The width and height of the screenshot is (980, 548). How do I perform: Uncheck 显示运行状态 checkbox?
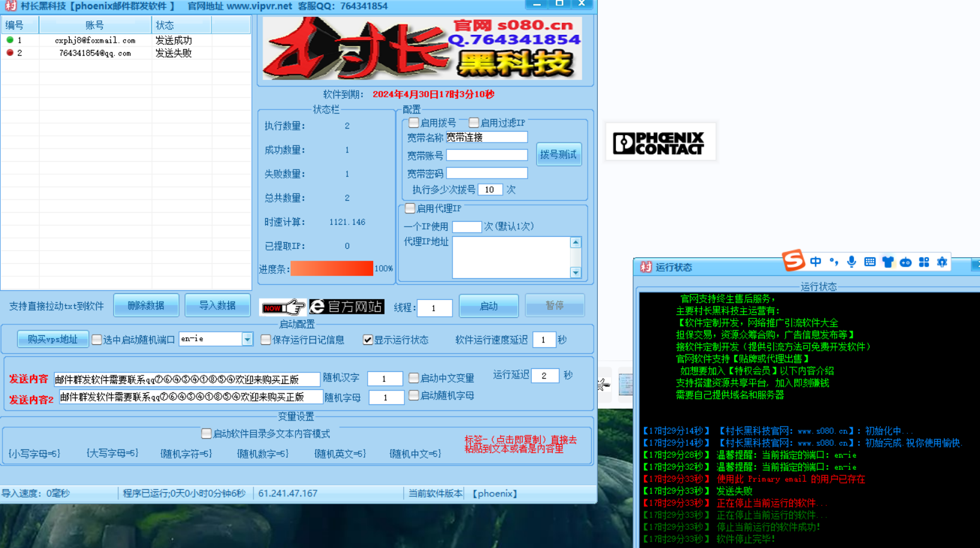368,339
